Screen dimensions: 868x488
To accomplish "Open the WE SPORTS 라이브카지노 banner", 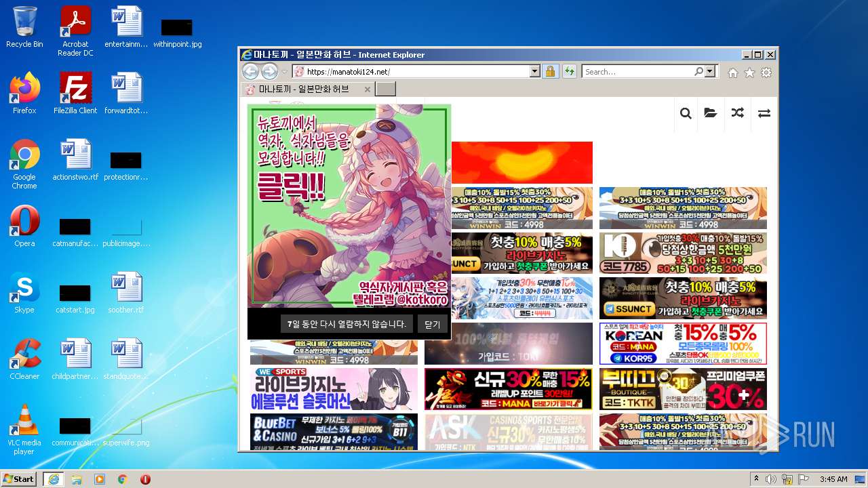I will tap(334, 389).
